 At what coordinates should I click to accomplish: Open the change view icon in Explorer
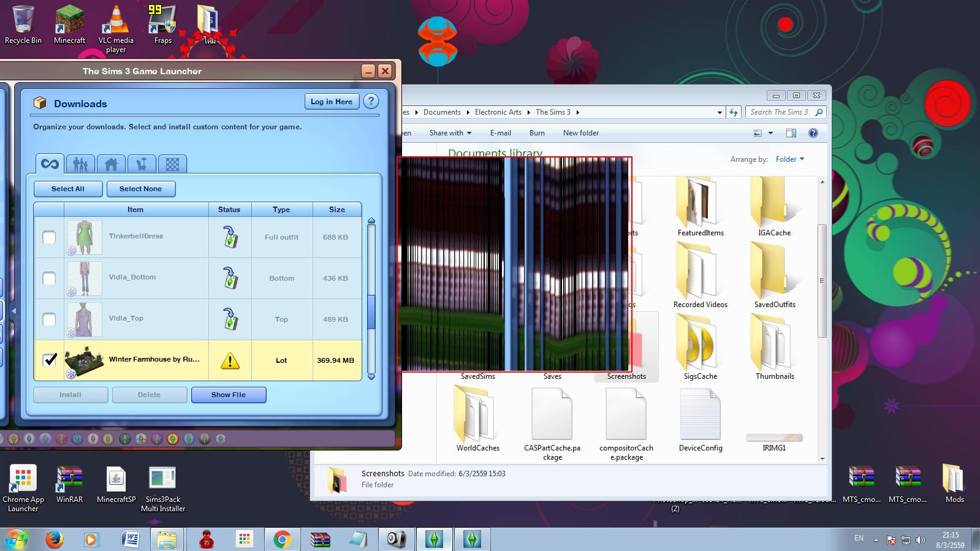[758, 133]
